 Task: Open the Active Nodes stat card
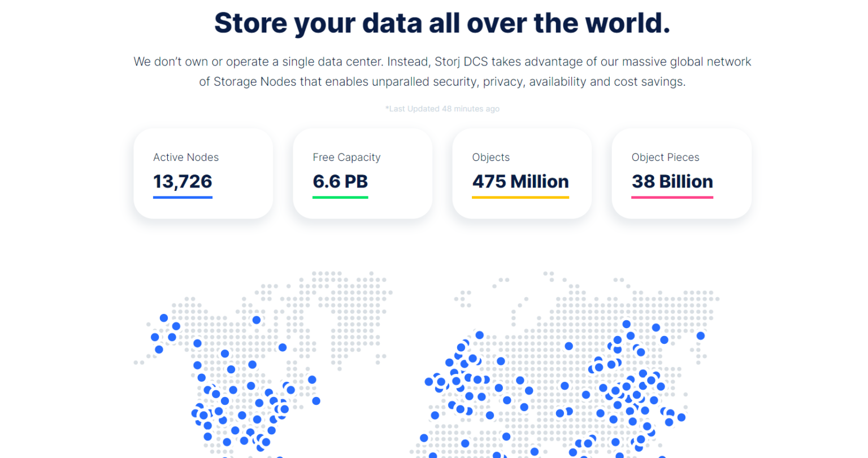coord(203,173)
